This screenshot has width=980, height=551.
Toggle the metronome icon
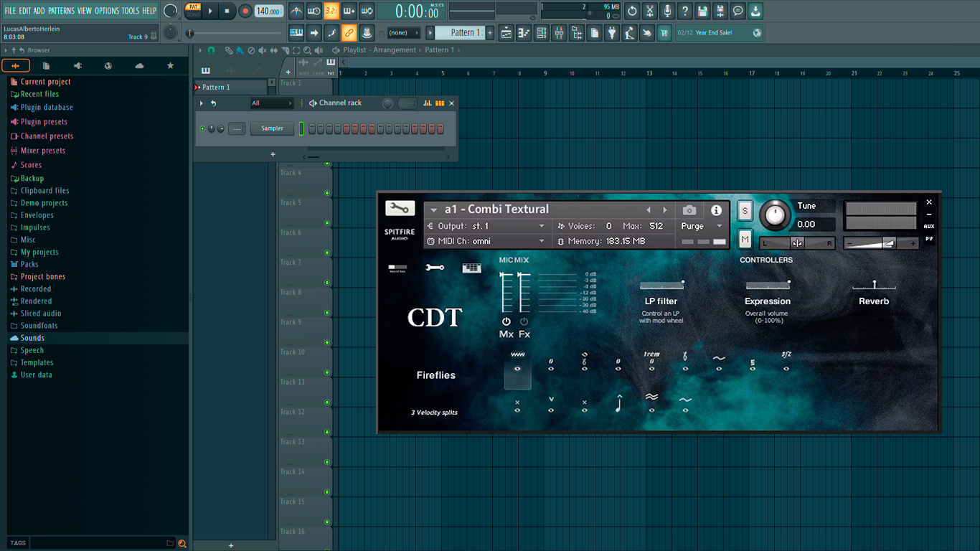(x=296, y=11)
